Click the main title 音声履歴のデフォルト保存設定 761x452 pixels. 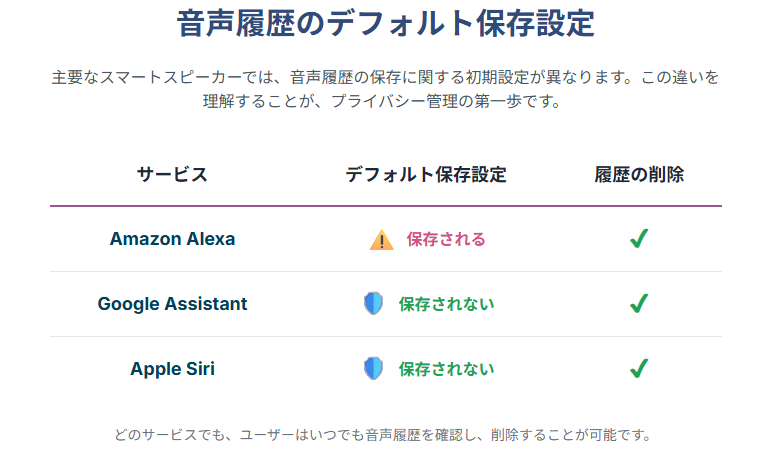pyautogui.click(x=385, y=23)
